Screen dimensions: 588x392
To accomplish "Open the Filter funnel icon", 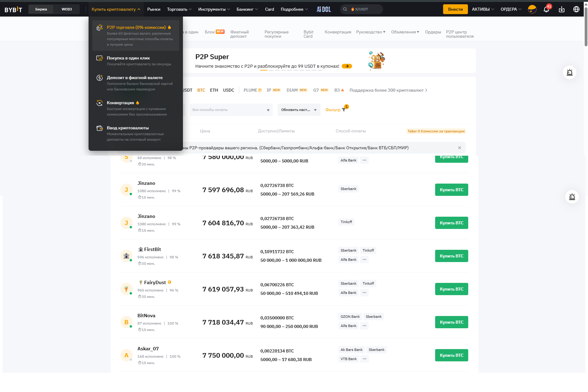I will tap(343, 110).
